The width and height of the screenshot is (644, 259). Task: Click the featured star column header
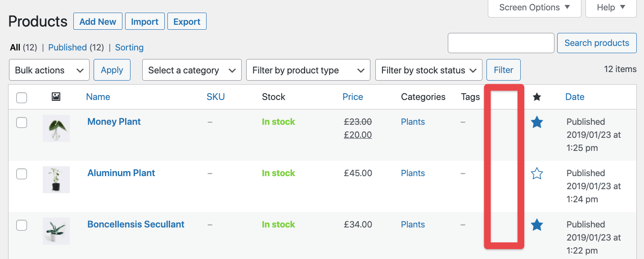click(537, 97)
